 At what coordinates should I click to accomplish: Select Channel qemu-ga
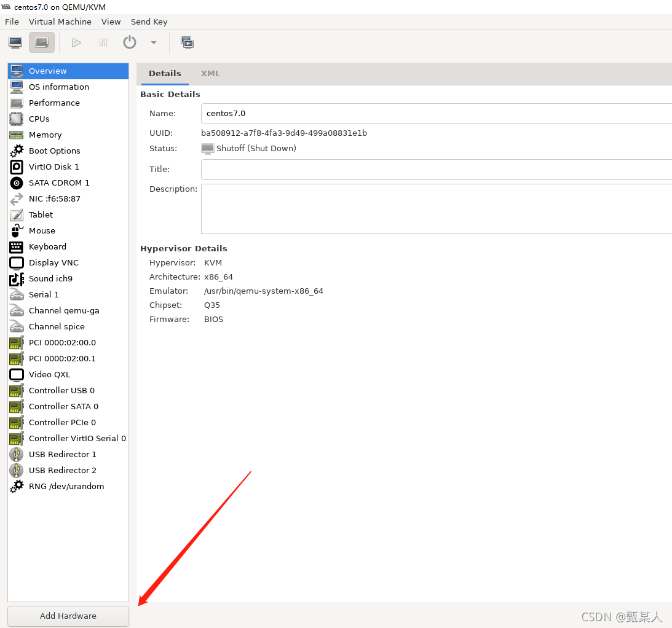[x=68, y=310]
